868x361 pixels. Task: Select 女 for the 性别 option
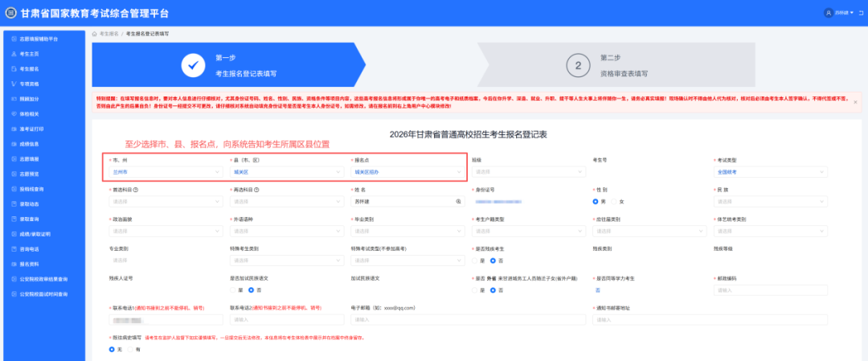coord(615,201)
